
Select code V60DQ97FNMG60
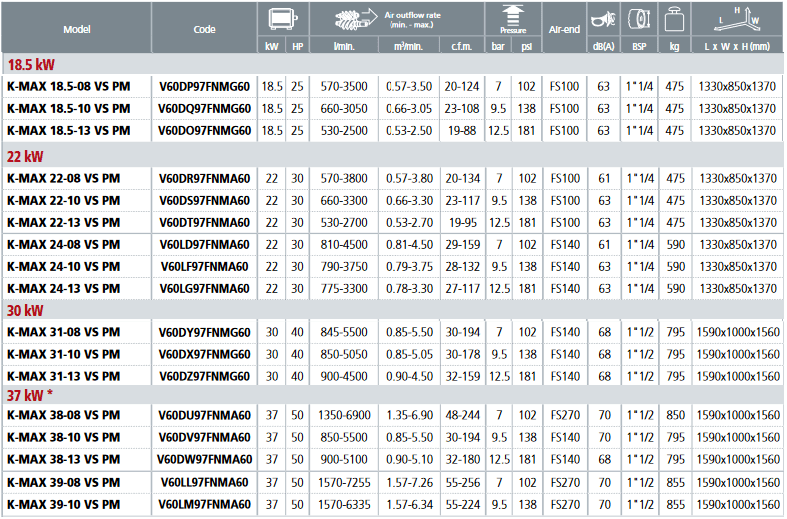click(204, 108)
